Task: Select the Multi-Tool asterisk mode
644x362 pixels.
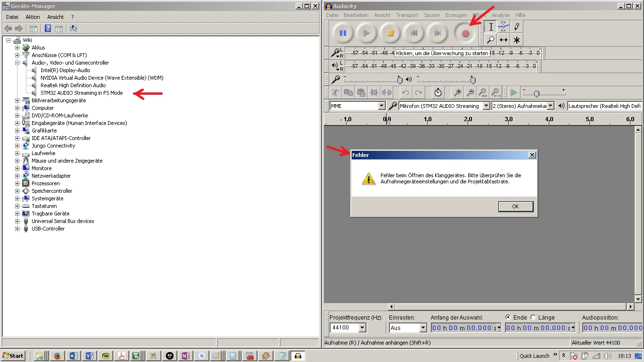Action: 517,40
